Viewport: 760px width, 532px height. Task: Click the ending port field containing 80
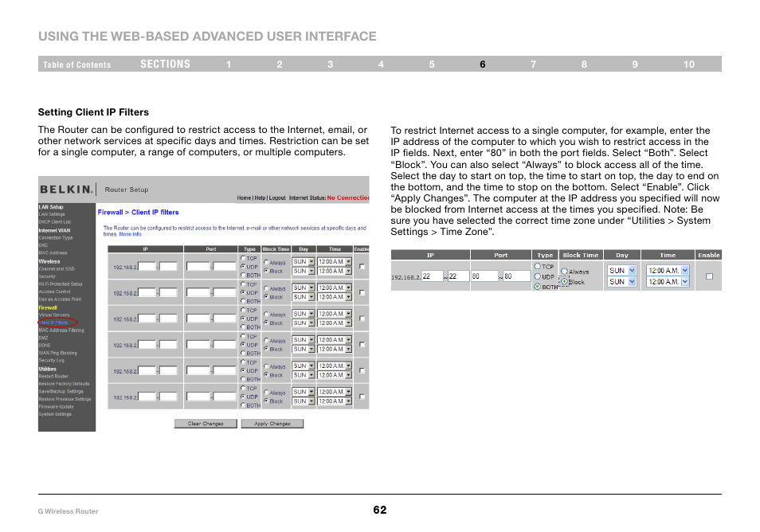[x=517, y=276]
